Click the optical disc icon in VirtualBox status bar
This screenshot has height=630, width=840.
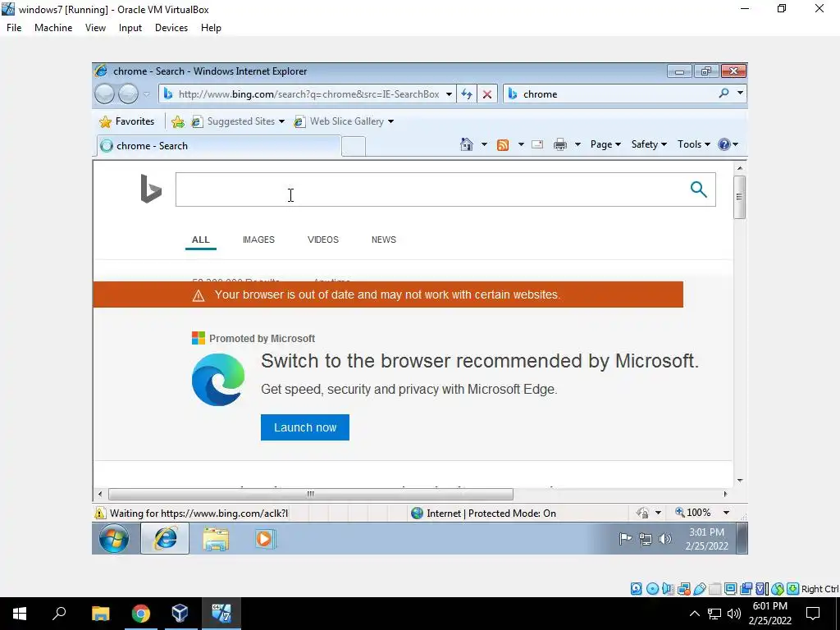click(x=652, y=589)
